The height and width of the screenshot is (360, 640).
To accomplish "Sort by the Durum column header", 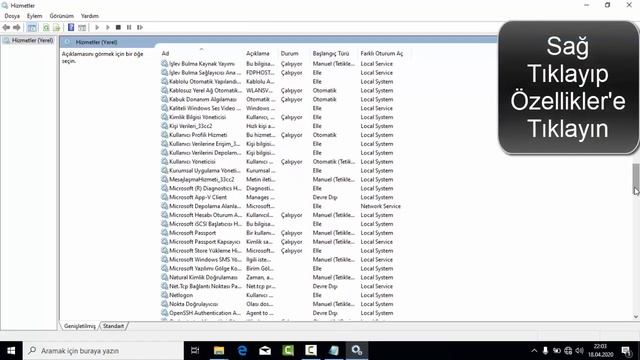I will (289, 53).
